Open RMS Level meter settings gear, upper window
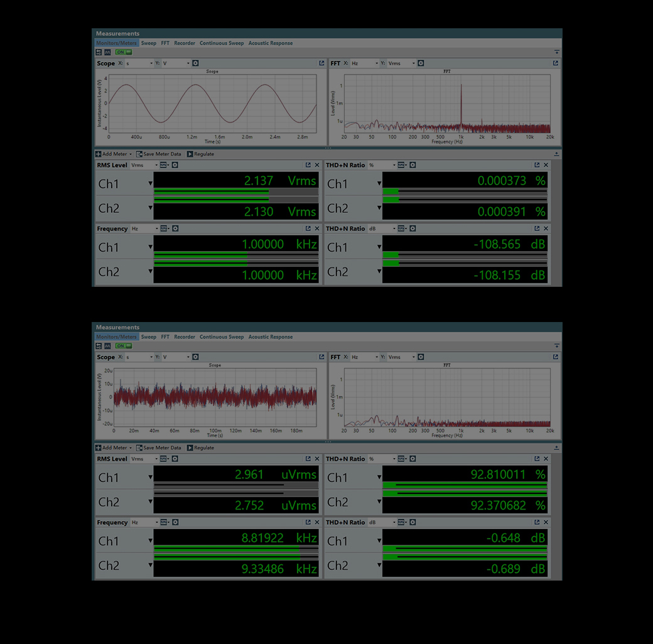Screen dimensions: 653x644 [x=175, y=165]
